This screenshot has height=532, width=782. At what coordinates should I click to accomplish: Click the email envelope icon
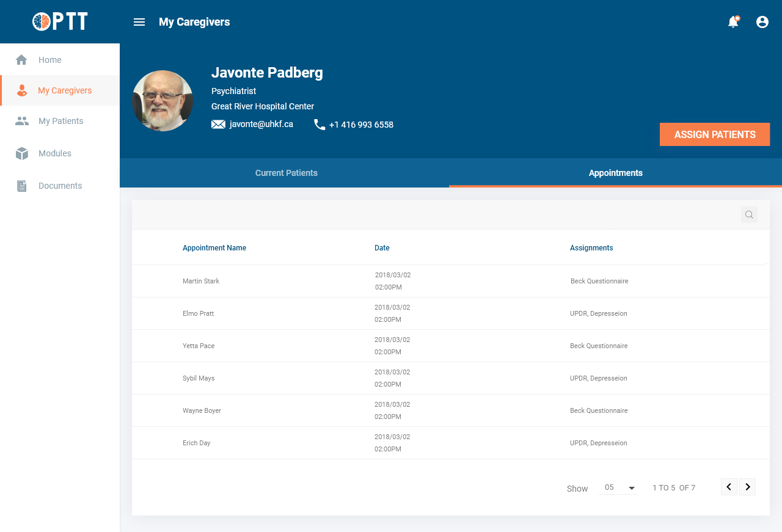coord(218,125)
